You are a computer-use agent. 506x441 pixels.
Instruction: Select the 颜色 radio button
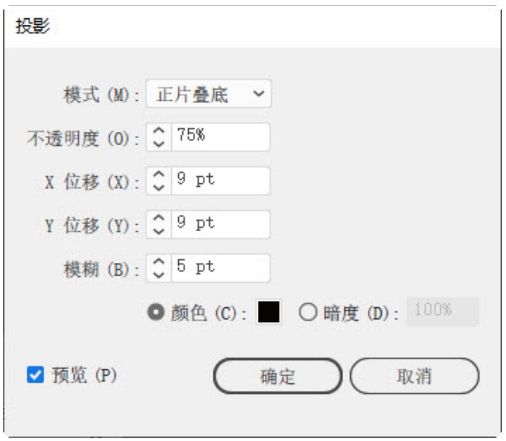point(156,312)
